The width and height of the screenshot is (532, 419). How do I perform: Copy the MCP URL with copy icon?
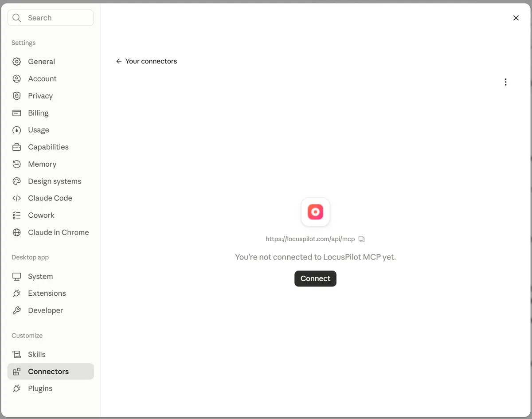click(361, 239)
